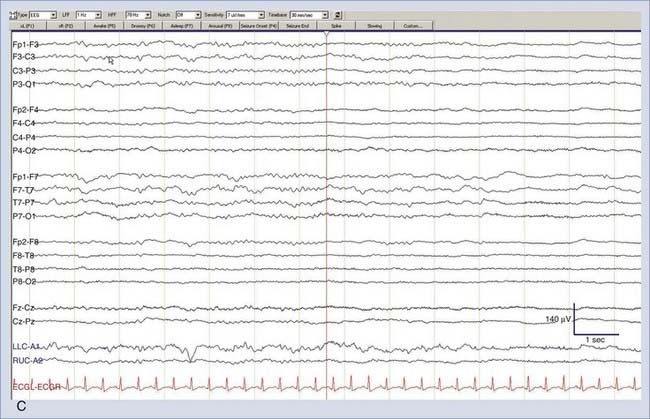Mark event with Arousal (F8) button
650x419 pixels.
pyautogui.click(x=224, y=26)
